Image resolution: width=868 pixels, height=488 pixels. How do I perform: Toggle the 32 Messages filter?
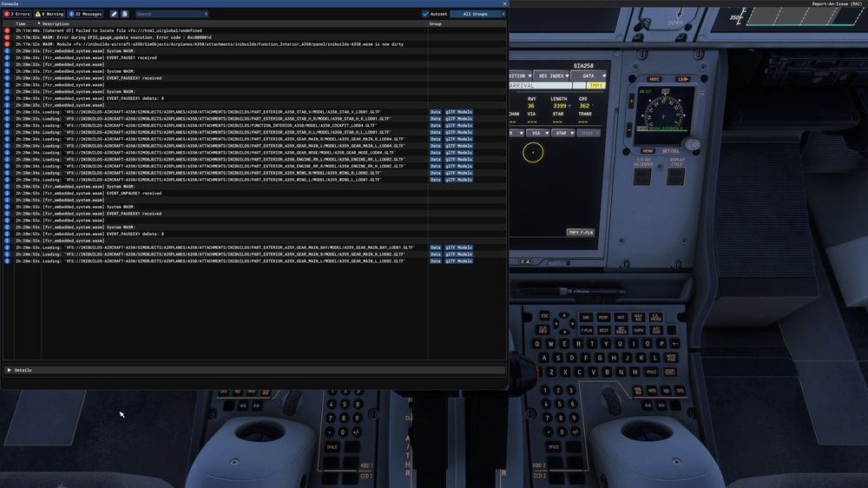click(x=85, y=14)
